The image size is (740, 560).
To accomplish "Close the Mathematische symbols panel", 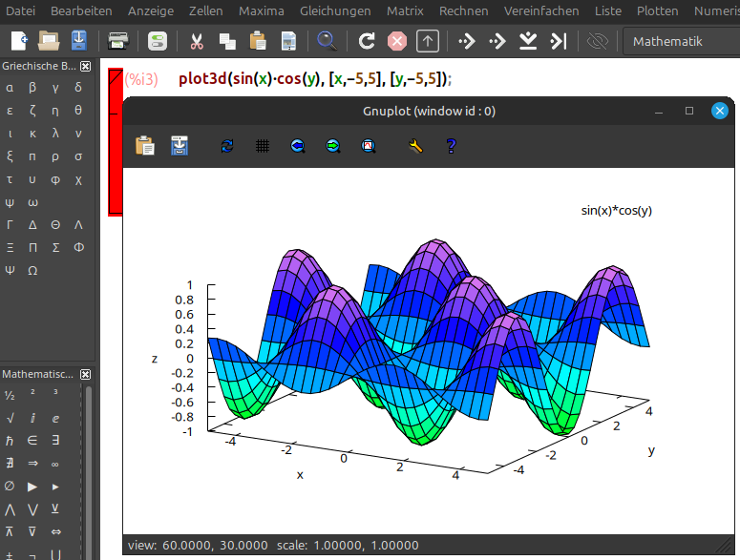I will [85, 375].
